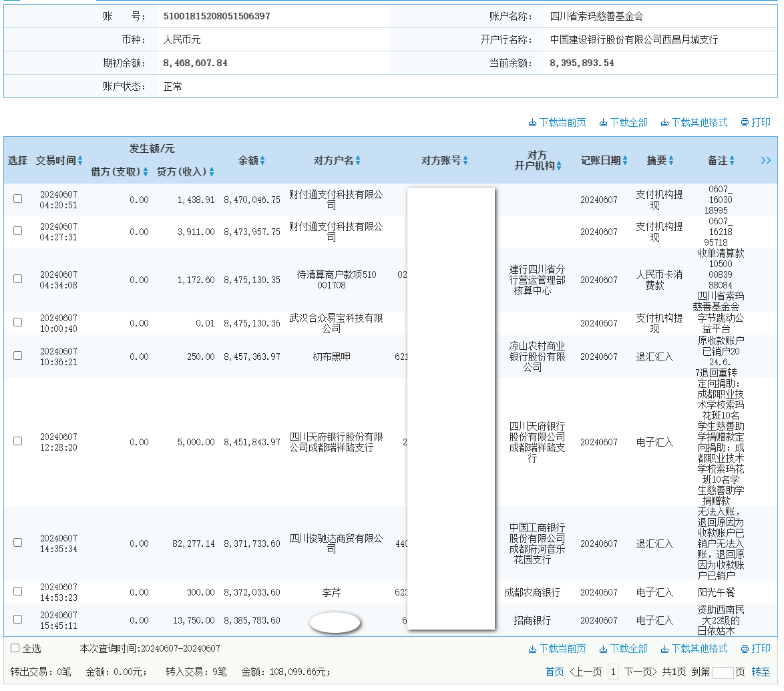Click account number 51001815208051506397
The width and height of the screenshot is (784, 691).
coord(216,17)
